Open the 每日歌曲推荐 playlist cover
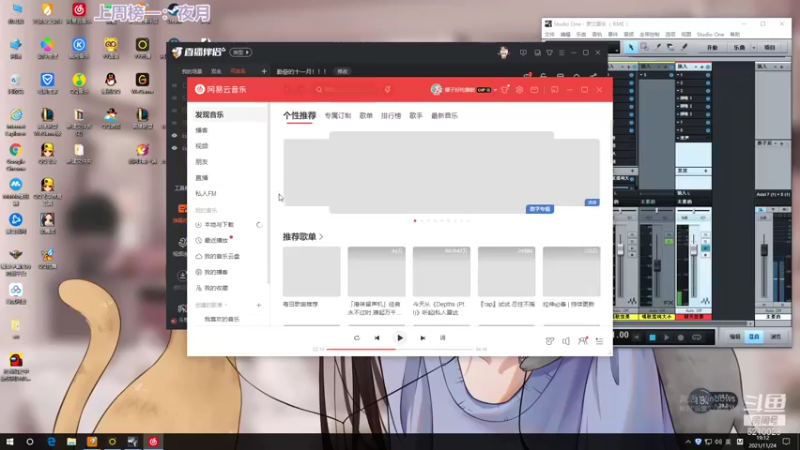The image size is (800, 450). point(312,271)
